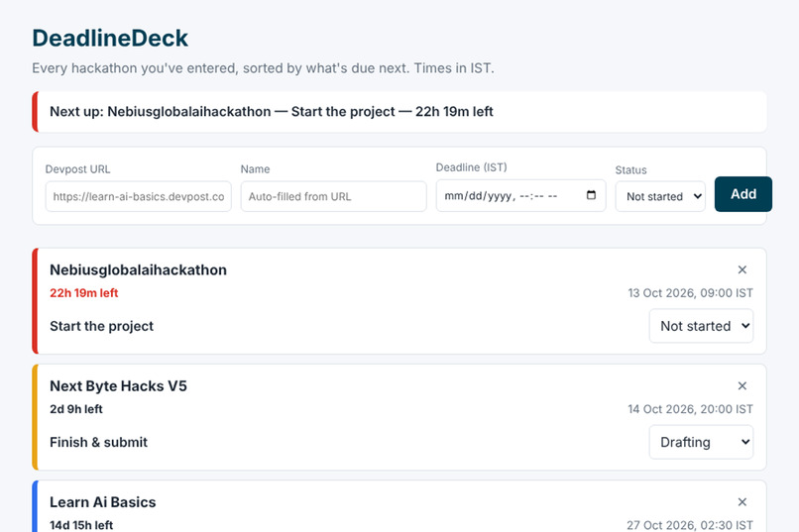Click the DeadlineDeck title
The image size is (799, 532).
click(110, 39)
